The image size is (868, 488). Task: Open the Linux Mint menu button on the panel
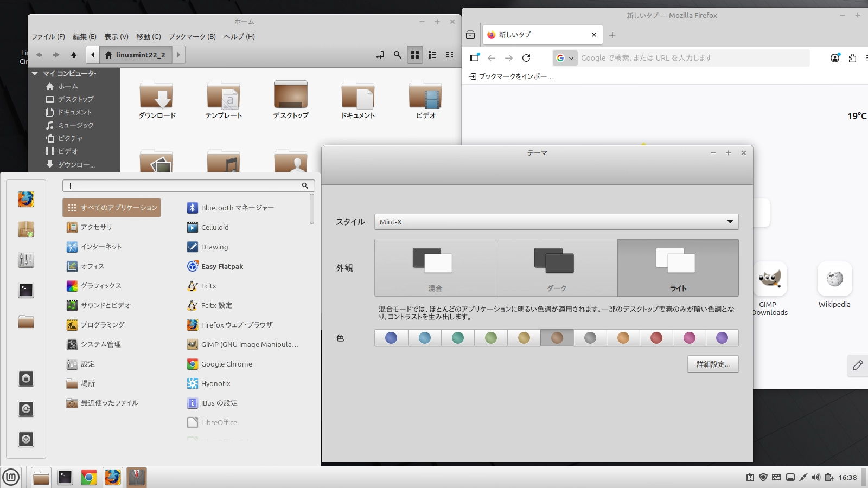coord(11,477)
